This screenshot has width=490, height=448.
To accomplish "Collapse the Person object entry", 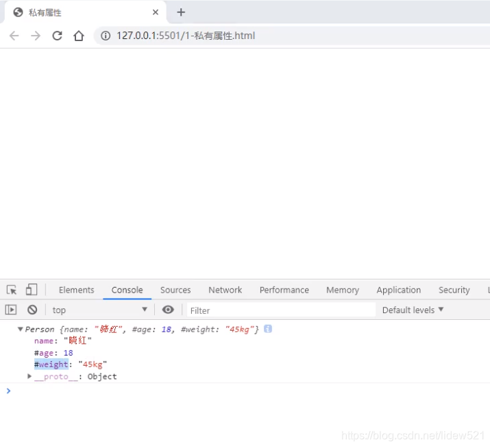I will [21, 329].
